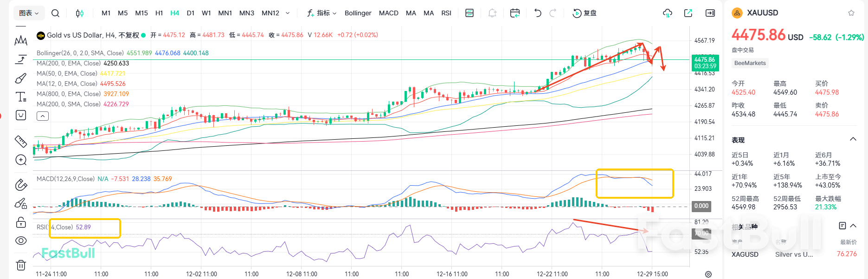
Task: Expand more timeframe options chevron
Action: [x=288, y=13]
